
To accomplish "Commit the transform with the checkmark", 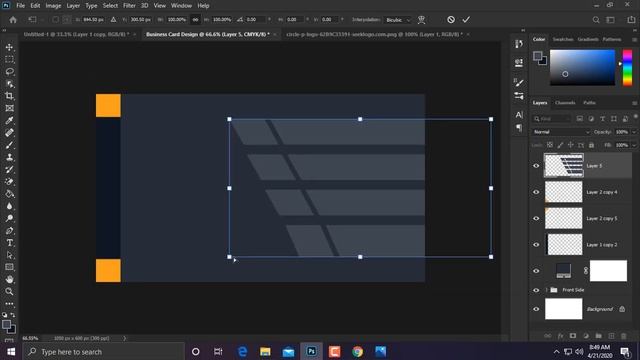I will 466,20.
